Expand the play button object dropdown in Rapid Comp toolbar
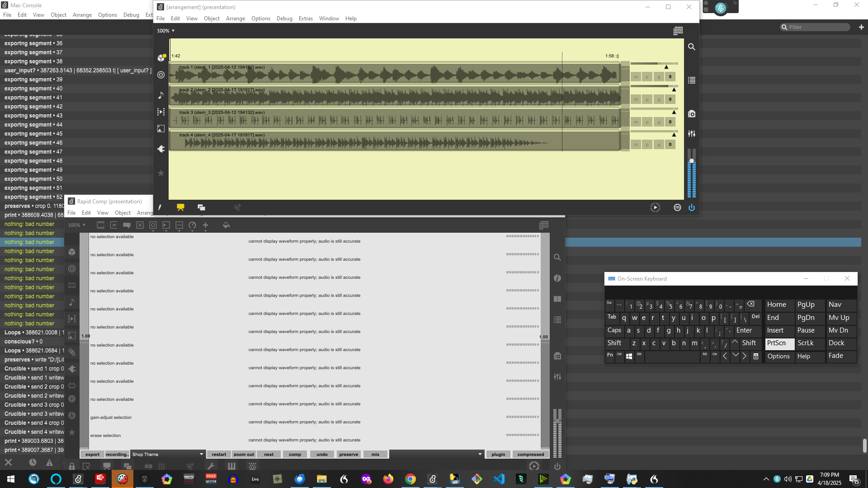This screenshot has height=488, width=868. click(166, 231)
